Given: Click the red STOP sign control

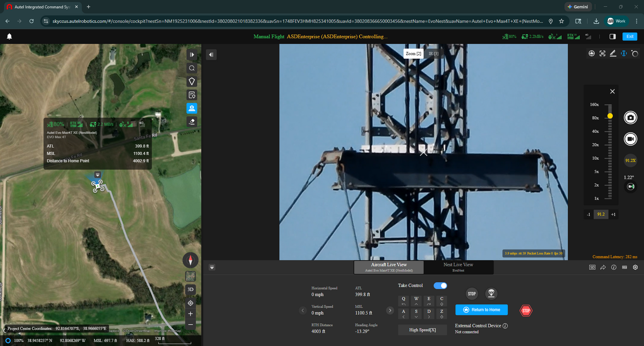Looking at the screenshot, I should pyautogui.click(x=526, y=310).
